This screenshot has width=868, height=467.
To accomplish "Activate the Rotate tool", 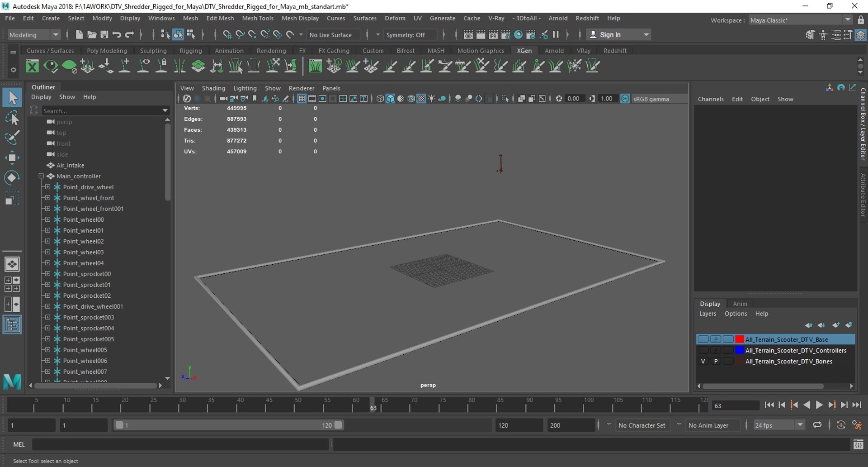I will 12,177.
